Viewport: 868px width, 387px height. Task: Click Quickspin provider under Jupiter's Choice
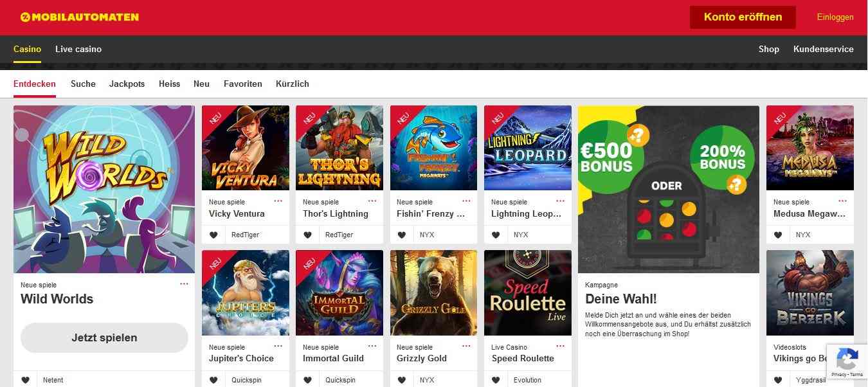click(246, 380)
